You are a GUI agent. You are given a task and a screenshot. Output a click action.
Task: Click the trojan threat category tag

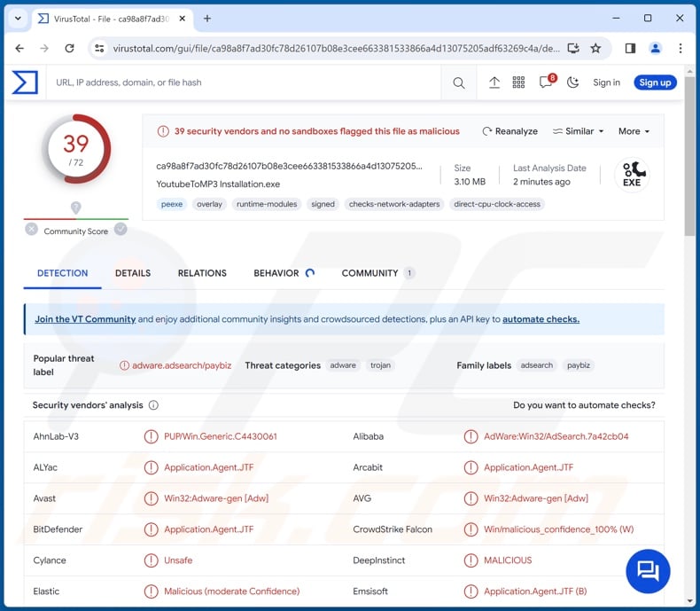click(380, 365)
